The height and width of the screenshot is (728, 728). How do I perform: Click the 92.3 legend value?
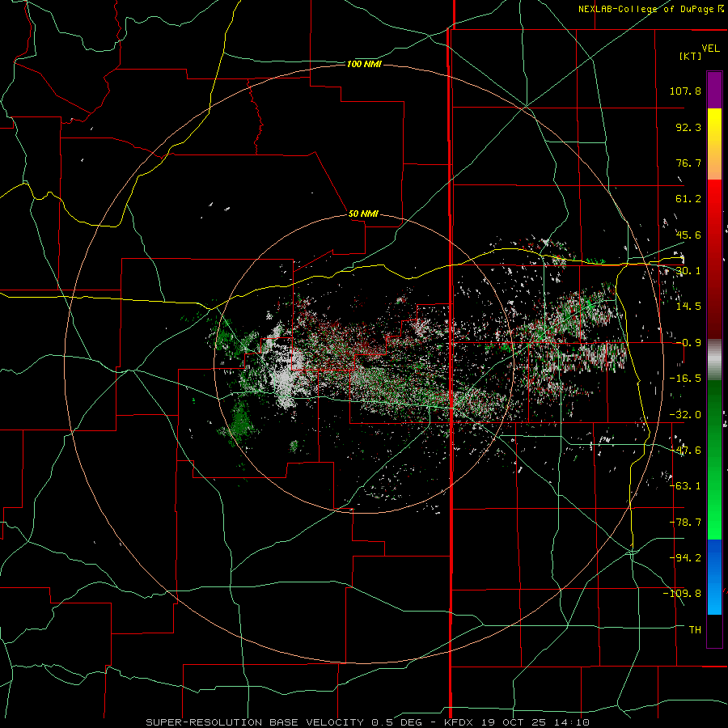click(x=688, y=127)
